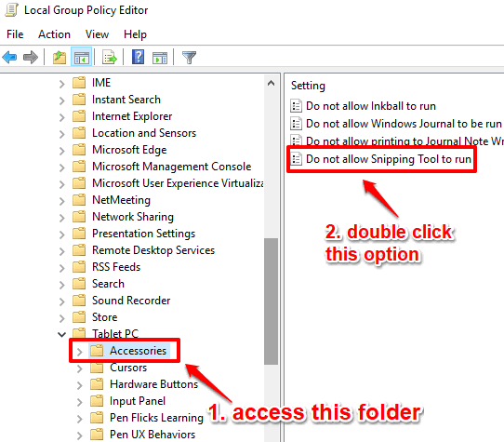Open the File menu

click(15, 34)
